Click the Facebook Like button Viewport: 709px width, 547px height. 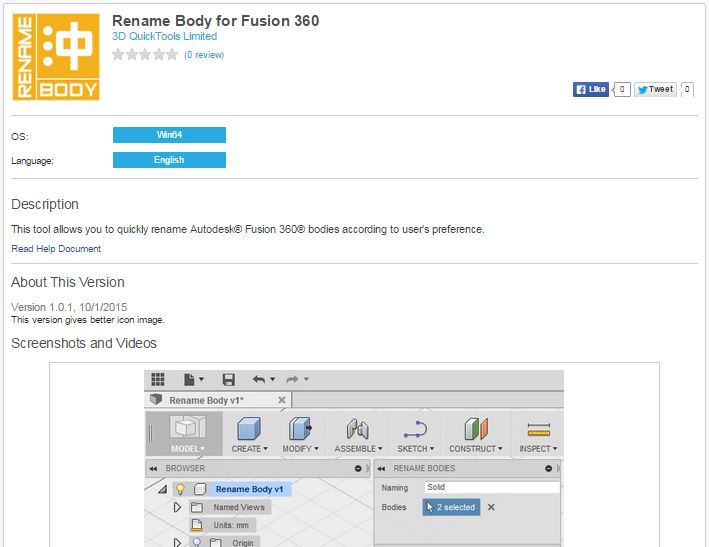[591, 89]
